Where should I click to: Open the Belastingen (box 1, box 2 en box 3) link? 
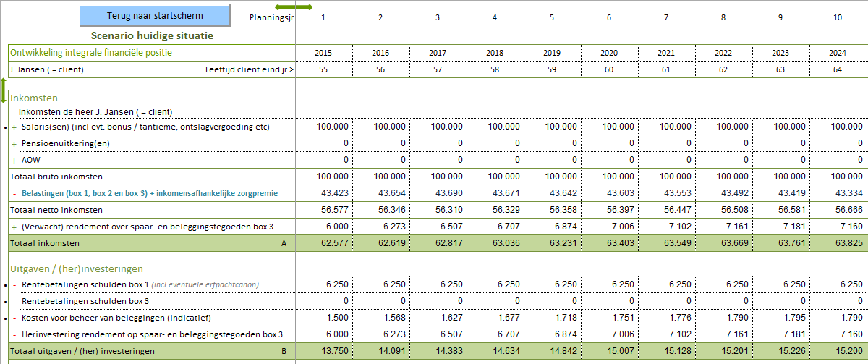pos(150,193)
